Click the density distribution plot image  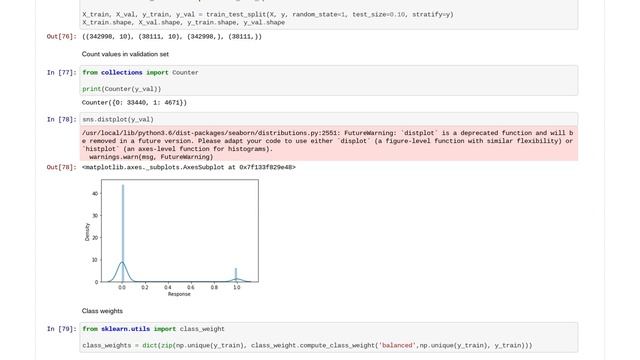point(171,238)
